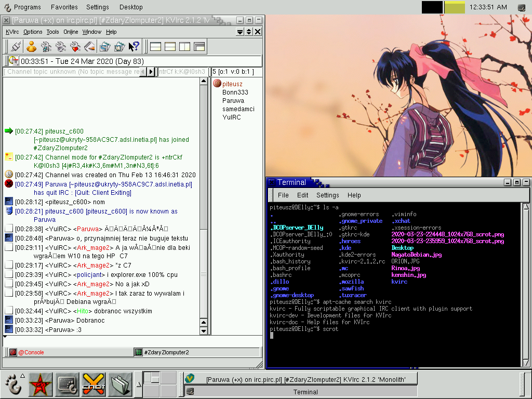This screenshot has height=399, width=532.
Task: Open the Terminal Settings menu
Action: point(327,195)
